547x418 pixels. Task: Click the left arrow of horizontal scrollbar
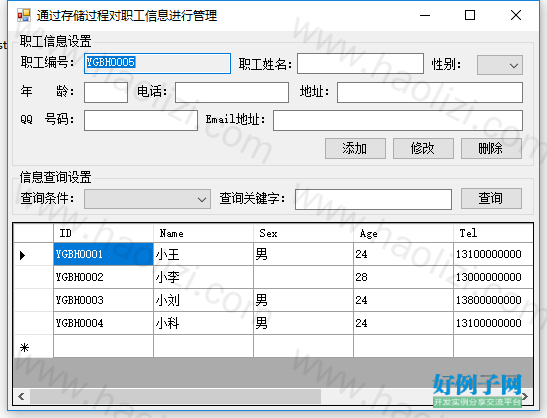[x=21, y=396]
